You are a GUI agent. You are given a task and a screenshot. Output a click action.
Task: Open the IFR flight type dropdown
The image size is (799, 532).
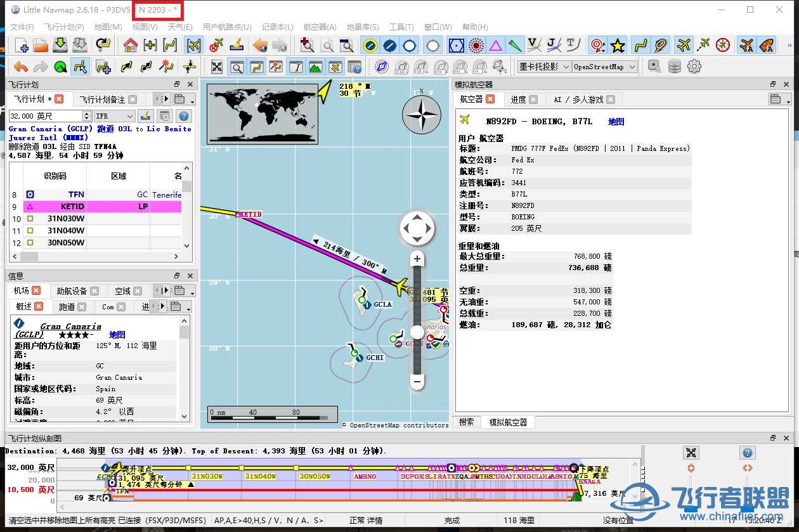pos(115,116)
